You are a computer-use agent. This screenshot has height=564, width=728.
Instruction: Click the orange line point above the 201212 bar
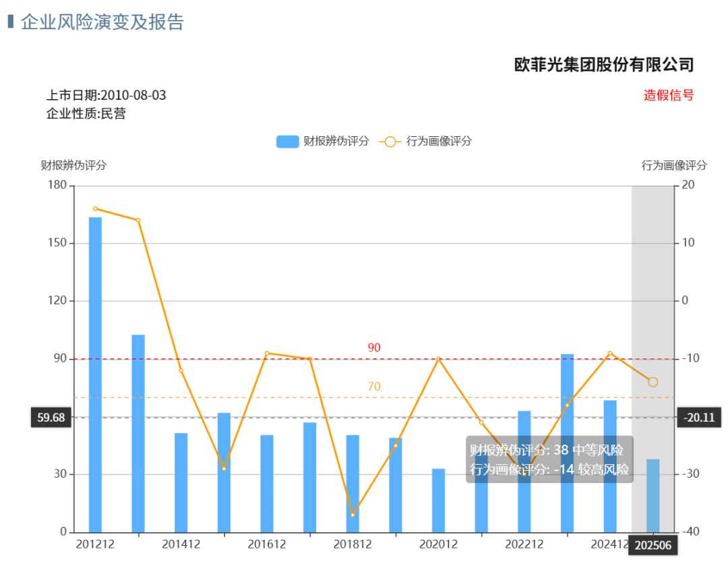[95, 209]
